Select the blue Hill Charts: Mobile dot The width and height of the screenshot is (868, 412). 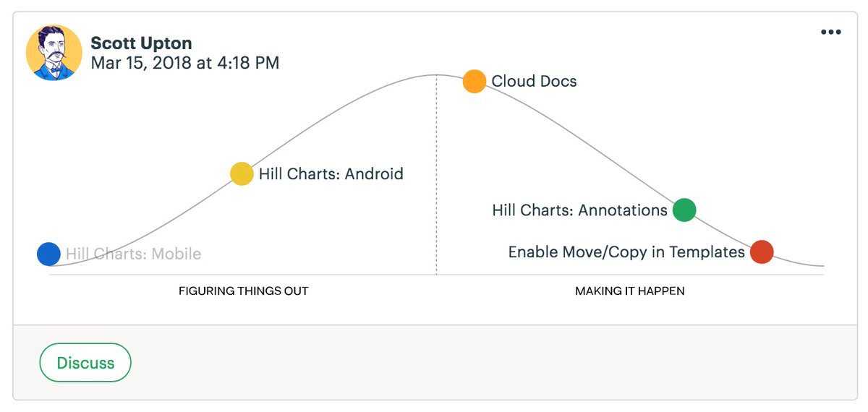48,254
